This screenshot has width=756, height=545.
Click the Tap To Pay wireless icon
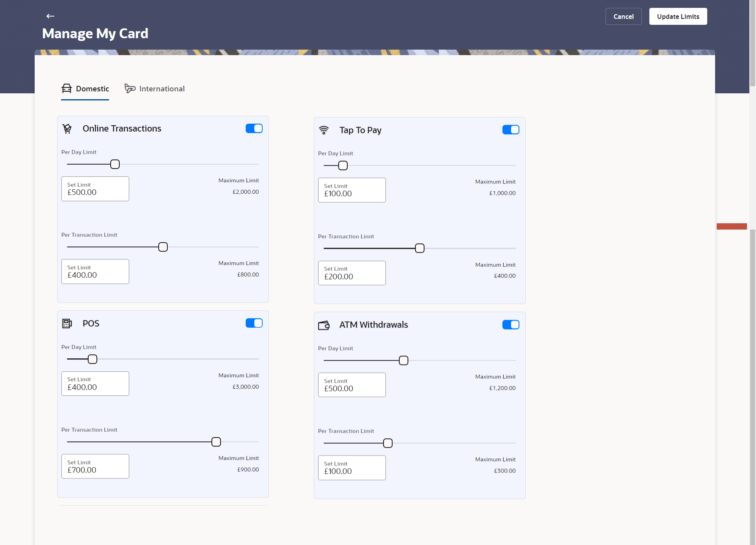[324, 130]
